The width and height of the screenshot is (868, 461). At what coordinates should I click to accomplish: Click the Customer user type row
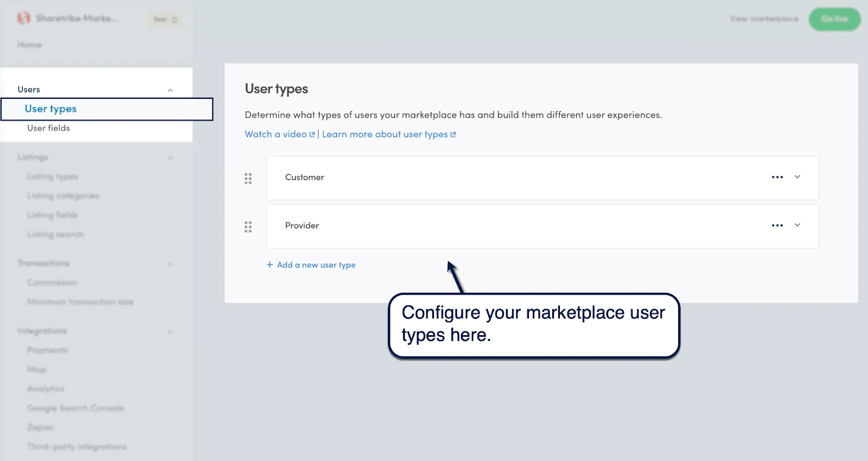(542, 178)
